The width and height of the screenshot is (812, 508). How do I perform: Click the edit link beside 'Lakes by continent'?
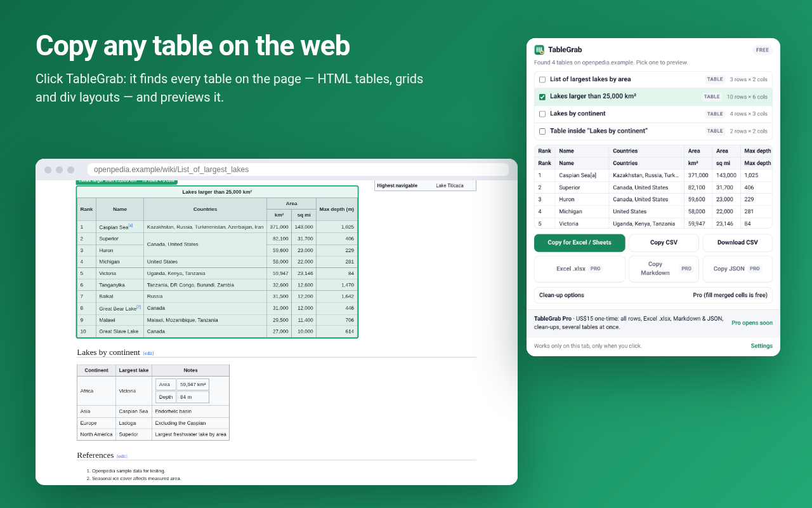(x=148, y=354)
